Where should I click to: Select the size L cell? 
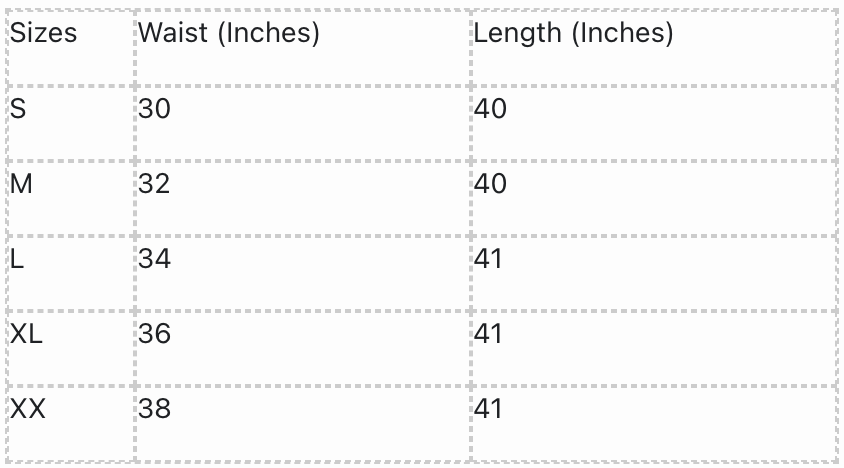[x=18, y=259]
